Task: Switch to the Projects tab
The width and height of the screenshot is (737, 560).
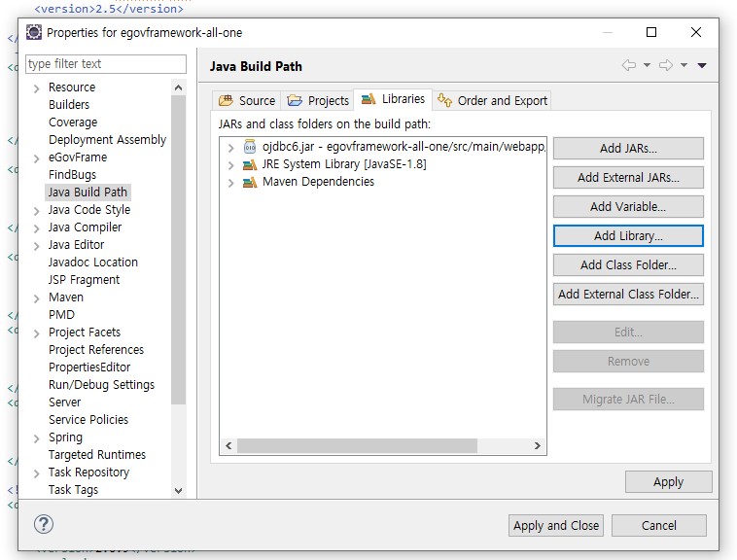Action: coord(317,100)
